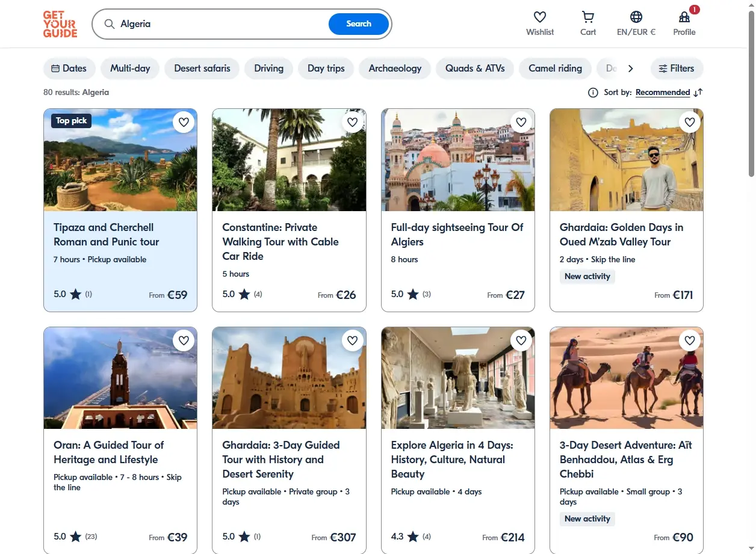This screenshot has width=756, height=554.
Task: Click the Tipaza coastal ruins thumbnail
Action: coord(120,160)
